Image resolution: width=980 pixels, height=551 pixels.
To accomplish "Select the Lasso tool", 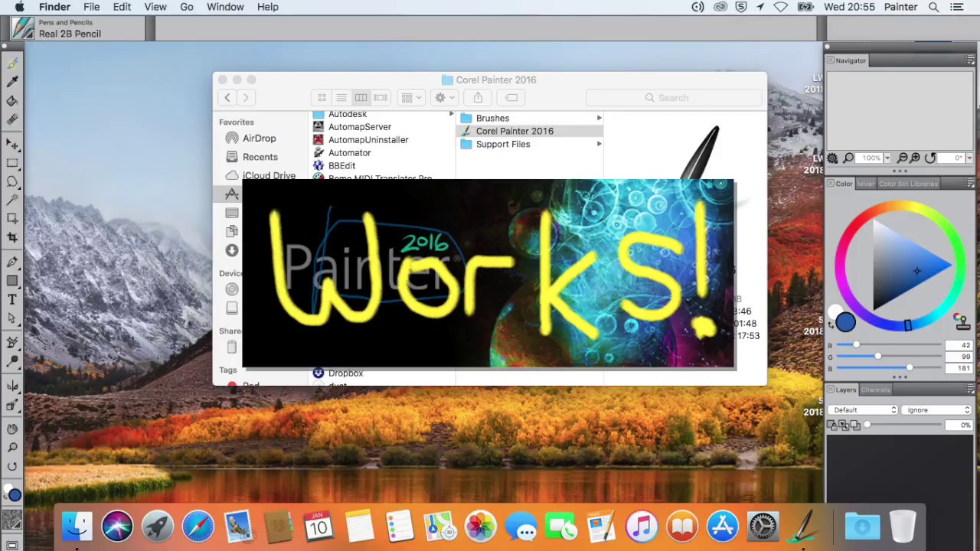I will 12,181.
